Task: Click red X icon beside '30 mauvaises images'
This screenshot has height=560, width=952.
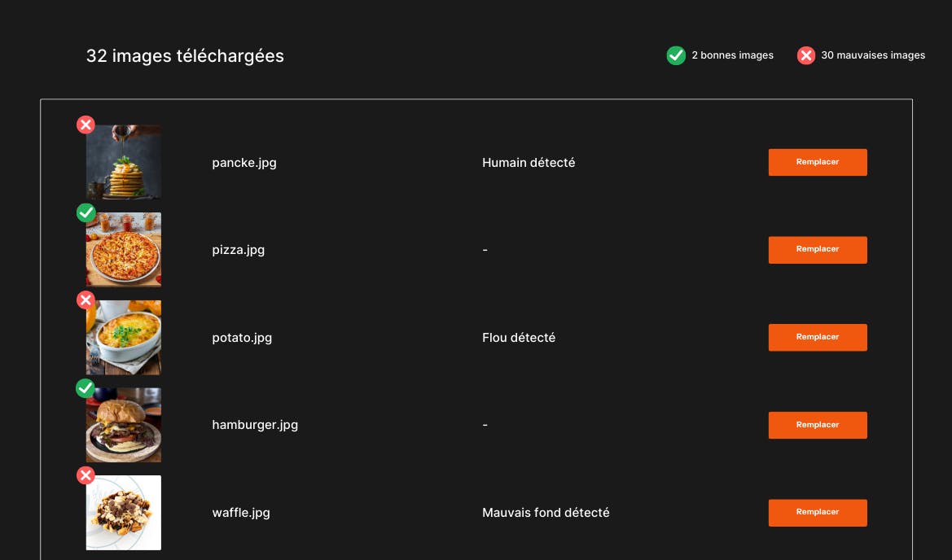Action: pos(806,55)
